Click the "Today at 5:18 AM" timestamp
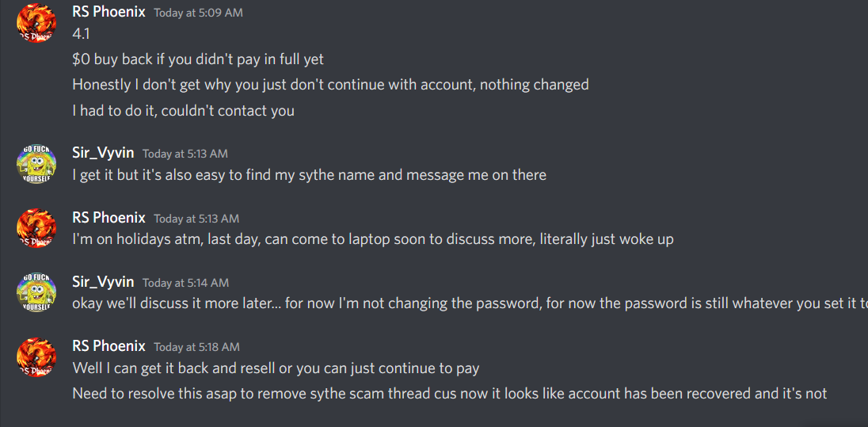This screenshot has width=868, height=427. [x=198, y=347]
